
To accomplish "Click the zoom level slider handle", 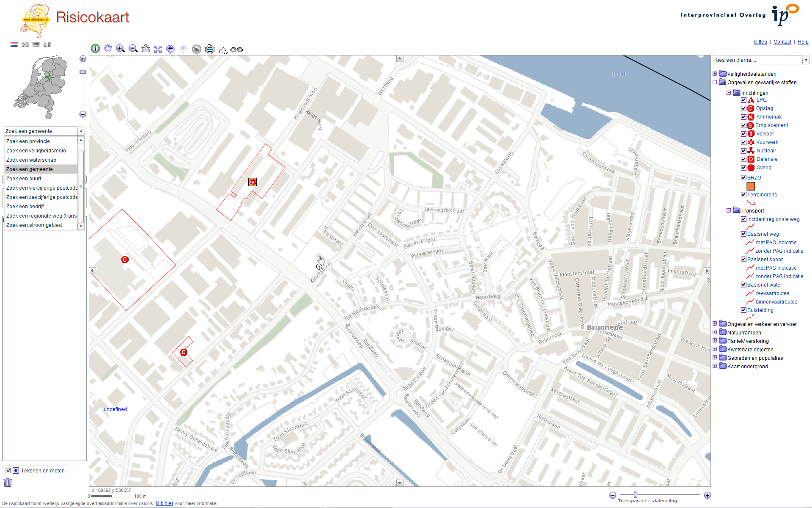I will click(x=83, y=72).
